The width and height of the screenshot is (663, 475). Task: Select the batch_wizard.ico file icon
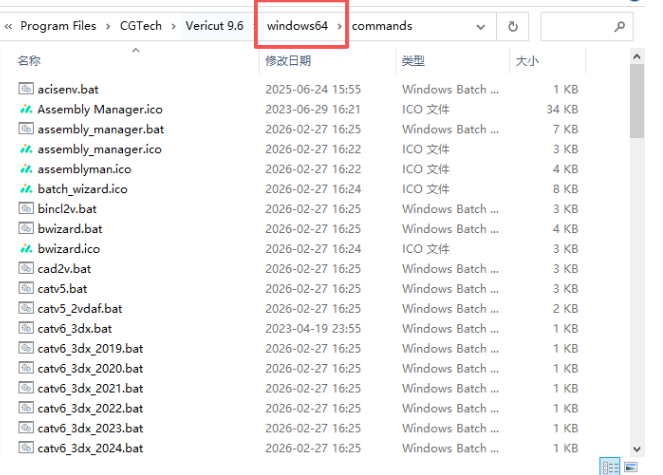[x=26, y=189]
